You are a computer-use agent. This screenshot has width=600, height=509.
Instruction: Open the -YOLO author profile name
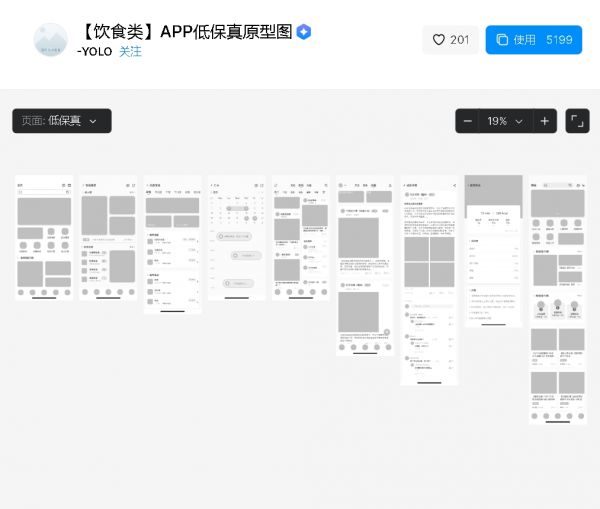click(x=94, y=52)
